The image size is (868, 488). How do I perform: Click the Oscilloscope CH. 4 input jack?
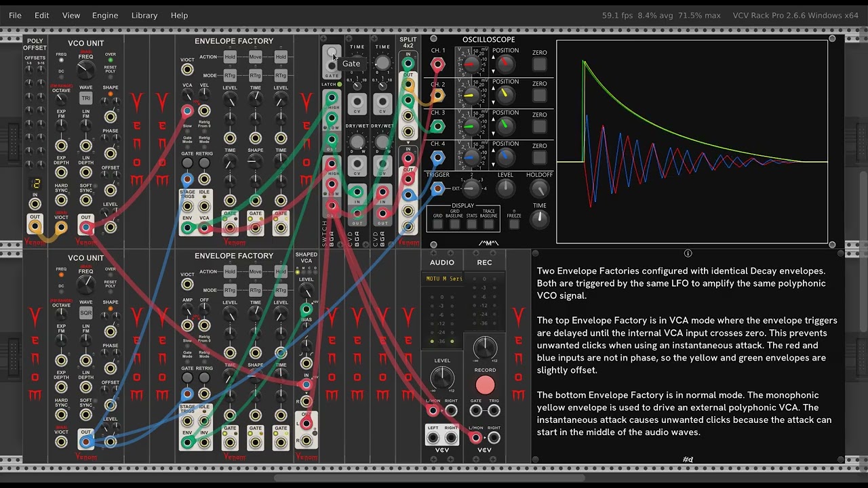click(437, 158)
